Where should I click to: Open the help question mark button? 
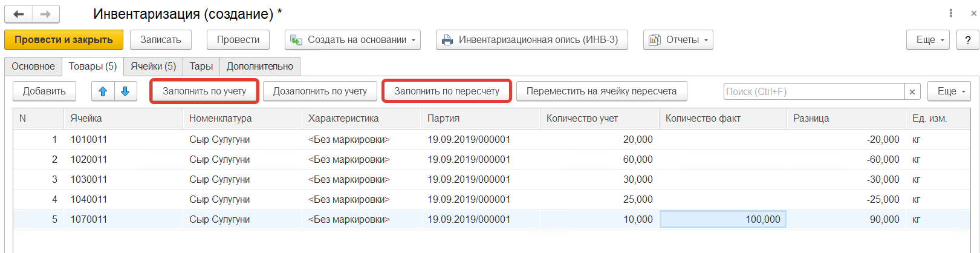968,40
